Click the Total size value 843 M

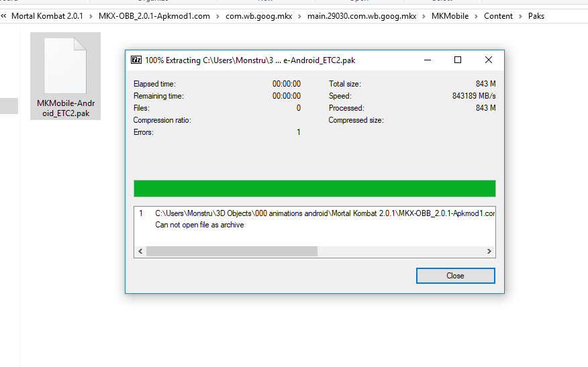(x=485, y=84)
